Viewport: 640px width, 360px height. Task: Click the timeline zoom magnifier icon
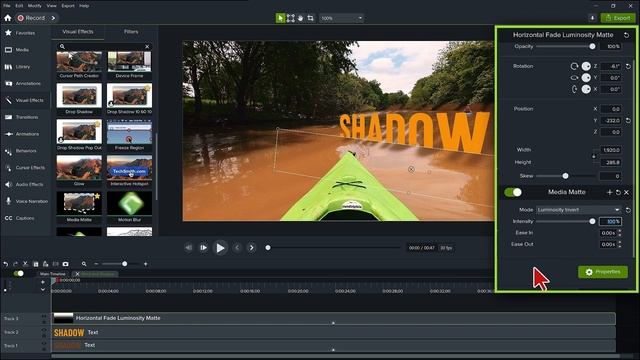84,264
